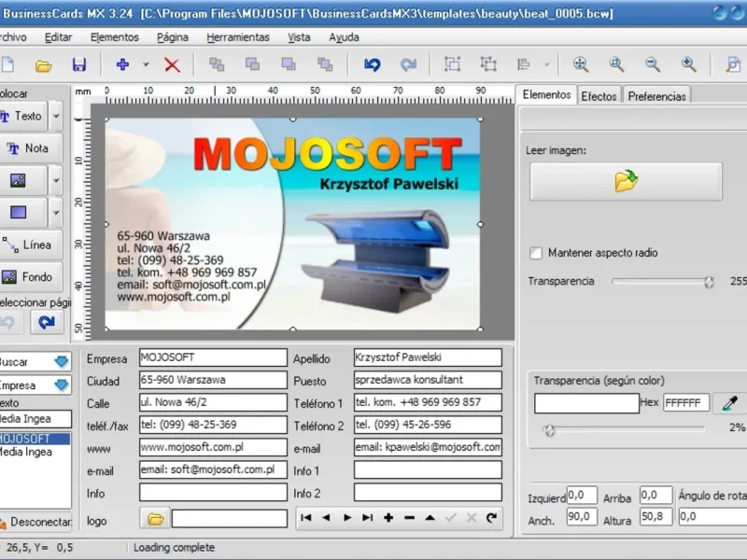
Task: Switch to the Preferencias tab
Action: pyautogui.click(x=656, y=96)
